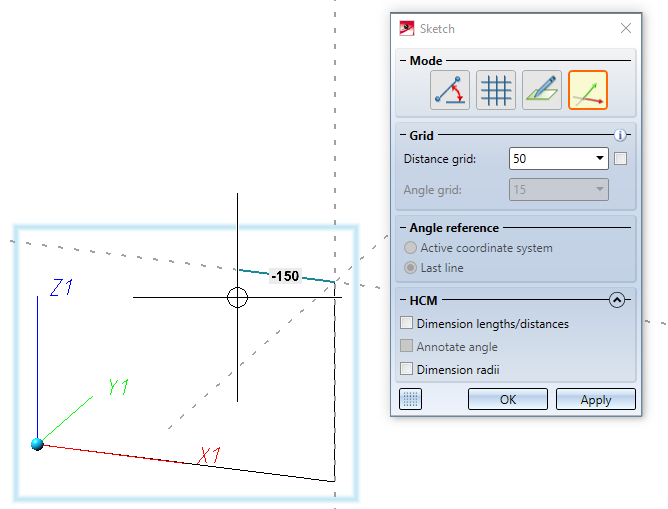Enable Dimension radii checkbox

point(406,369)
